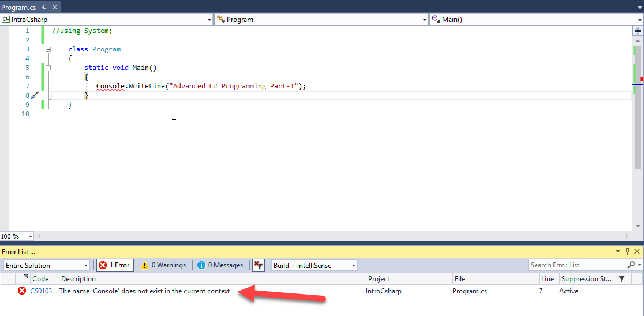Viewport: 644px width, 316px height.
Task: Close the Error List panel
Action: (x=638, y=251)
